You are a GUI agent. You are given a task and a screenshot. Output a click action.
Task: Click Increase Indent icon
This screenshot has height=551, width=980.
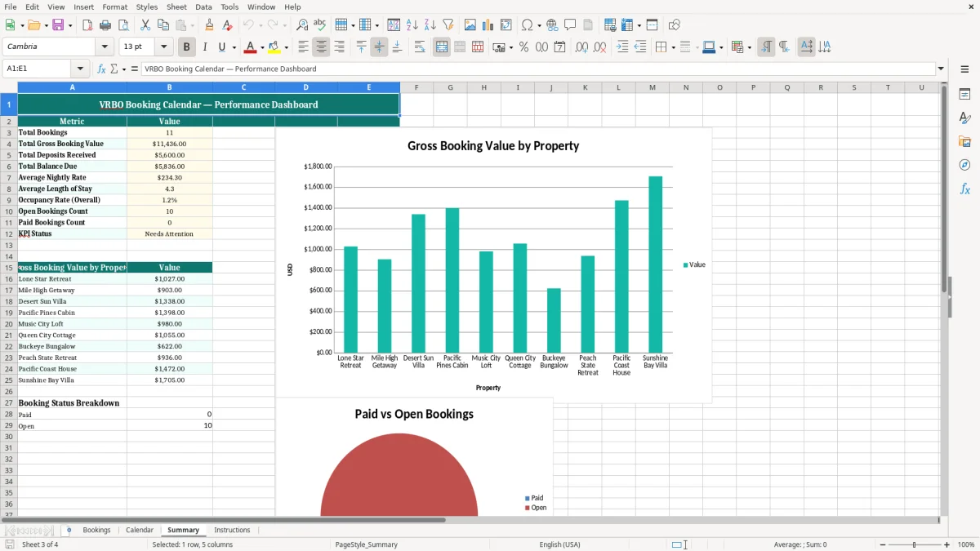coord(622,47)
